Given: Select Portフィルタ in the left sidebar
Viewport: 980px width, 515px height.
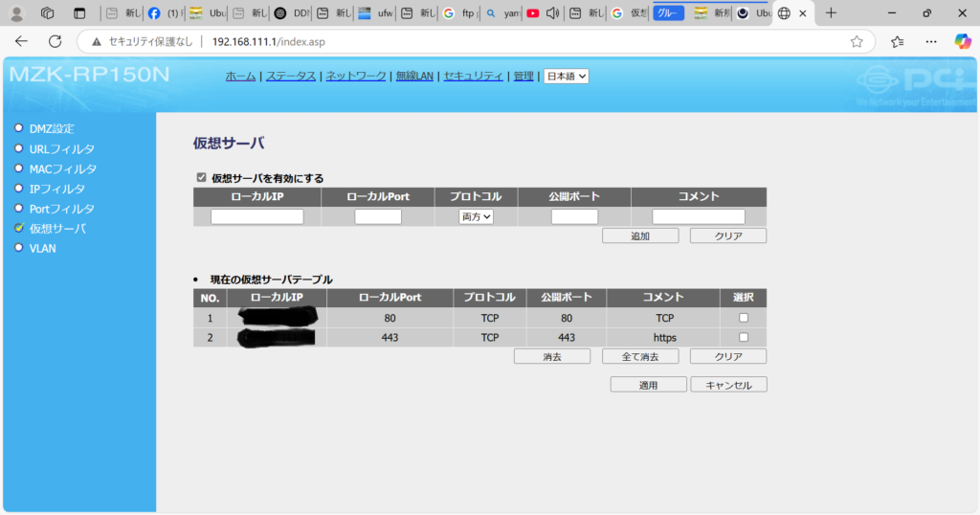Looking at the screenshot, I should click(x=61, y=209).
